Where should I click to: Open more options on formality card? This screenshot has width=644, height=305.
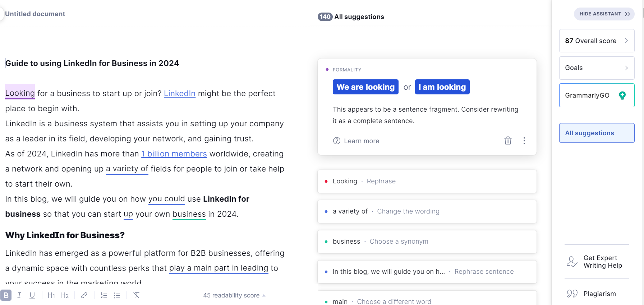point(524,141)
